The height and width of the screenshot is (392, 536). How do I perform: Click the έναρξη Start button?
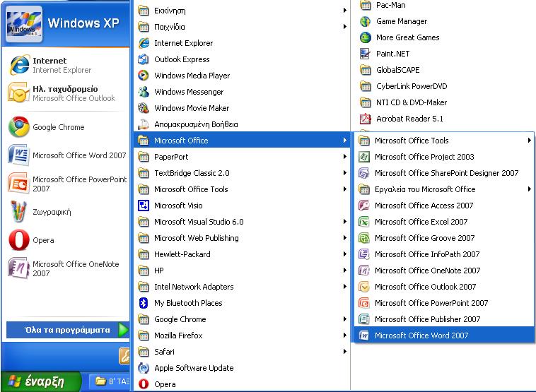point(40,381)
